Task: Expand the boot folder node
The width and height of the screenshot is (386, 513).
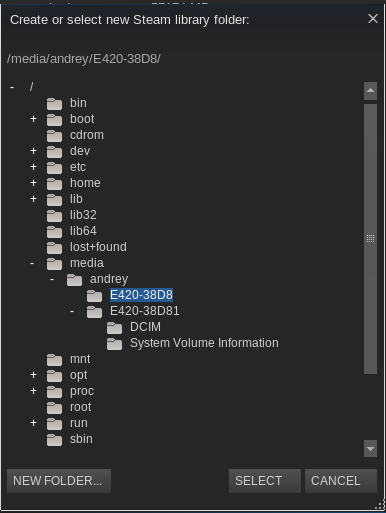Action: pyautogui.click(x=33, y=119)
